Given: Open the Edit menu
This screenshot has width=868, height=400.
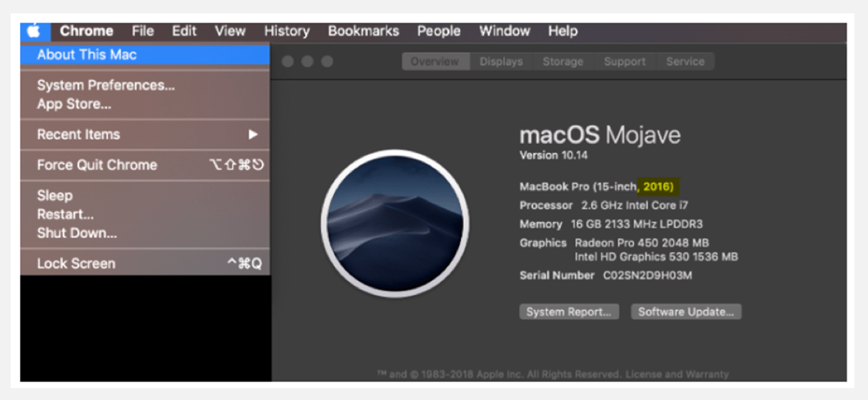Looking at the screenshot, I should (x=184, y=31).
